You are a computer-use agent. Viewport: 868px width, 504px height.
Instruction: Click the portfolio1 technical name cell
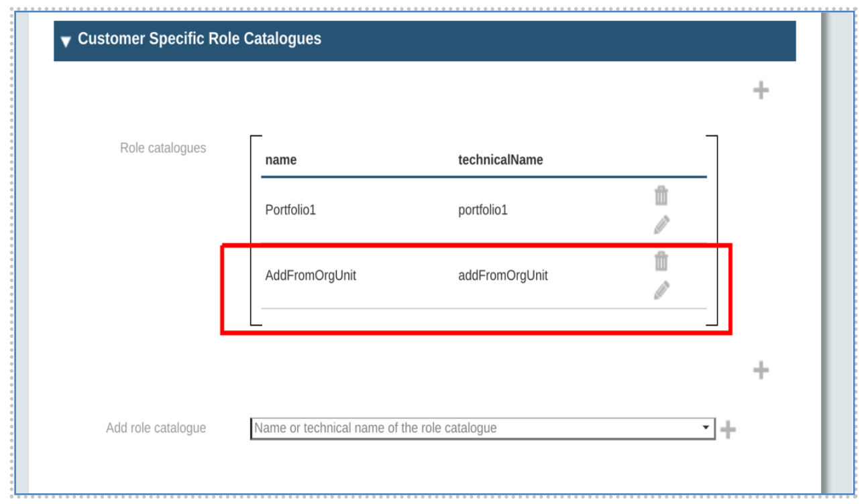click(483, 210)
